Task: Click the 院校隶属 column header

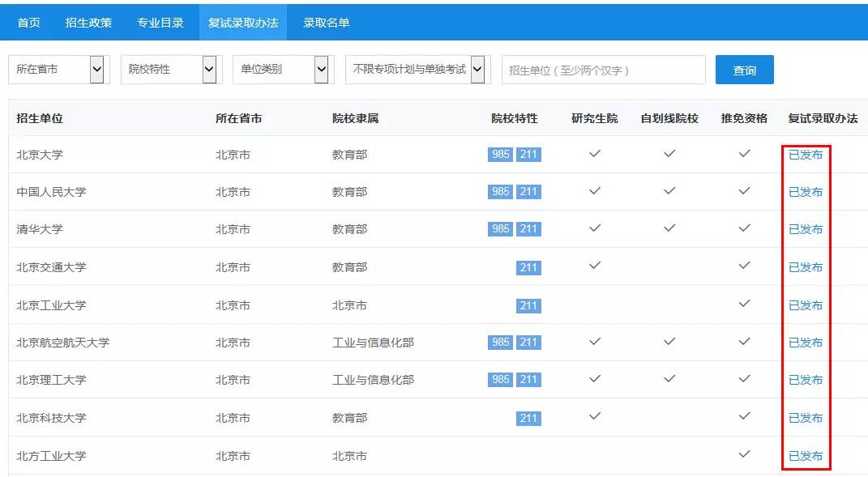Action: pyautogui.click(x=356, y=118)
